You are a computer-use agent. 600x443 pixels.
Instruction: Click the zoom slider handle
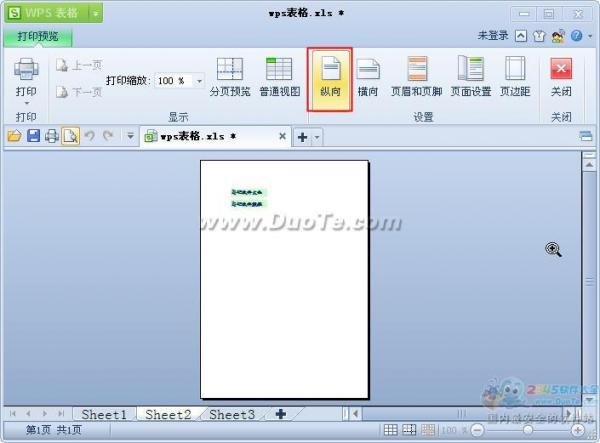(x=528, y=430)
